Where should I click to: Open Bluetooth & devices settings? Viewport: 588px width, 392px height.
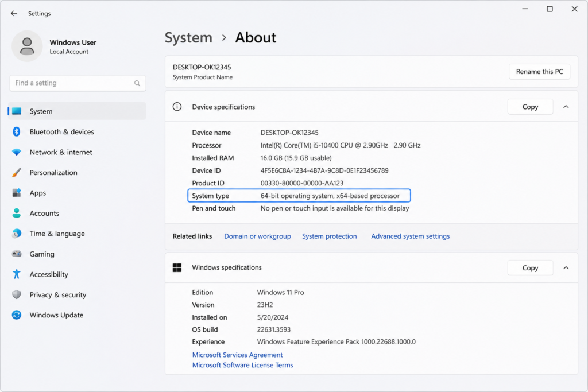77,131
